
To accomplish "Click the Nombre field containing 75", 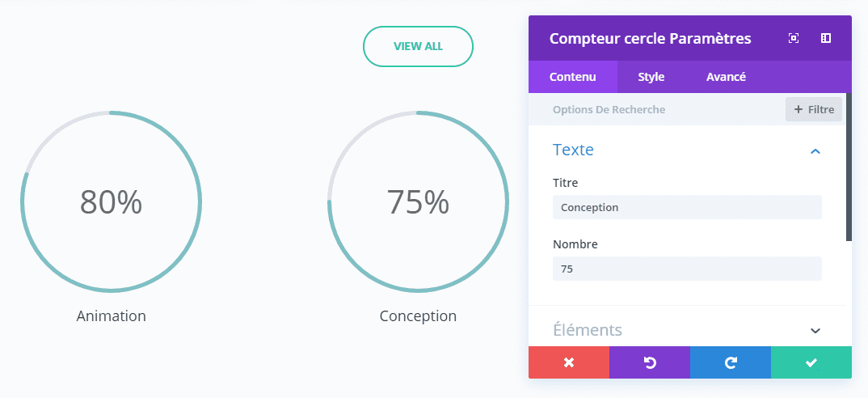I will coord(687,269).
